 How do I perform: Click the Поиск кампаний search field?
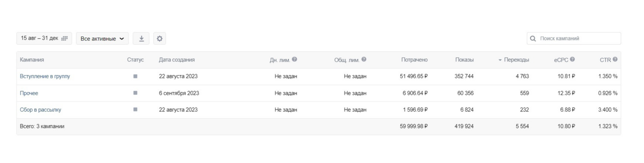(x=577, y=39)
